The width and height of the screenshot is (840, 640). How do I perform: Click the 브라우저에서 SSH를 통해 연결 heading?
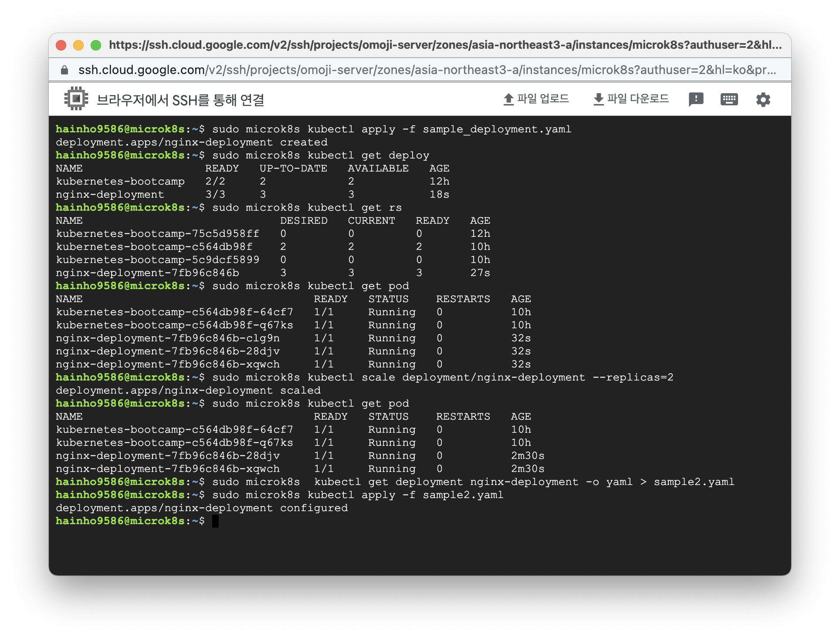[180, 100]
